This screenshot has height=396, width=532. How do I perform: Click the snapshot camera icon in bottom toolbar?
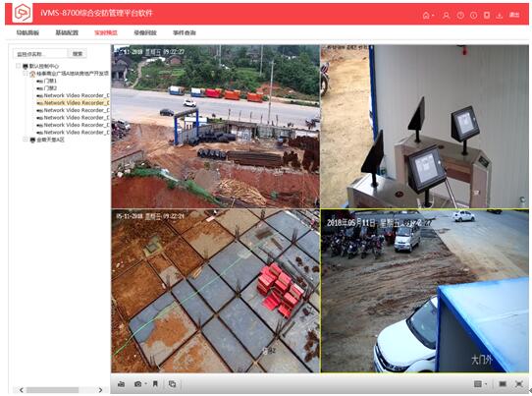click(137, 384)
